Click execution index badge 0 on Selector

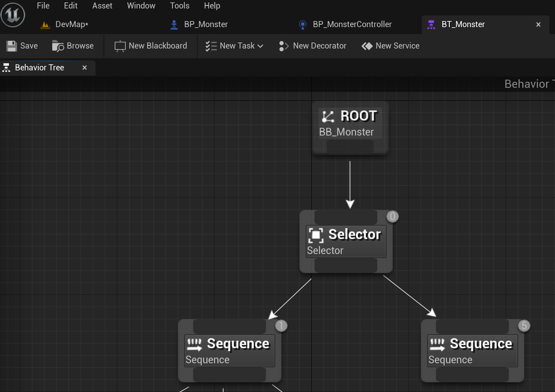(x=392, y=216)
